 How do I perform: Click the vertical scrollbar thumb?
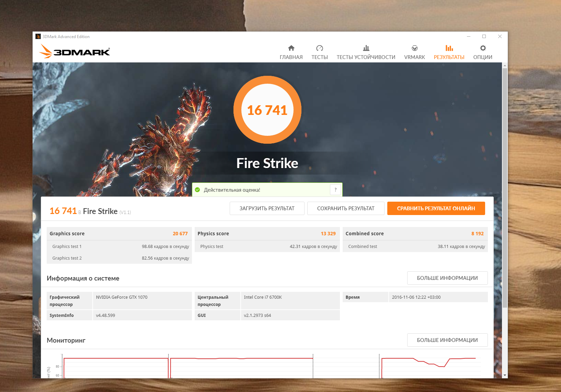(505, 188)
